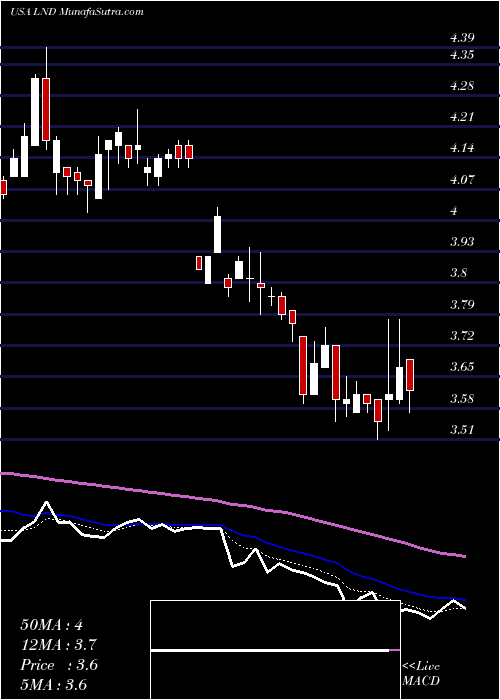Screen dimensions: 500x700
Task: Click the white MACD histogram box
Action: pos(275,650)
